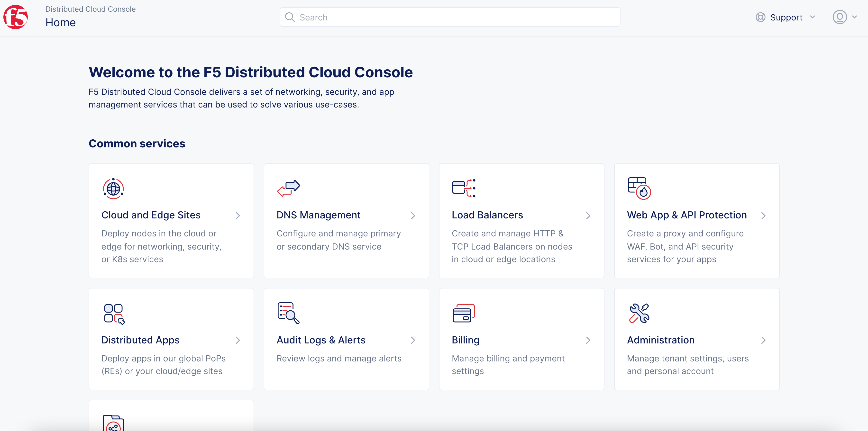Click the Cloud and Edge Sites globe icon

114,189
